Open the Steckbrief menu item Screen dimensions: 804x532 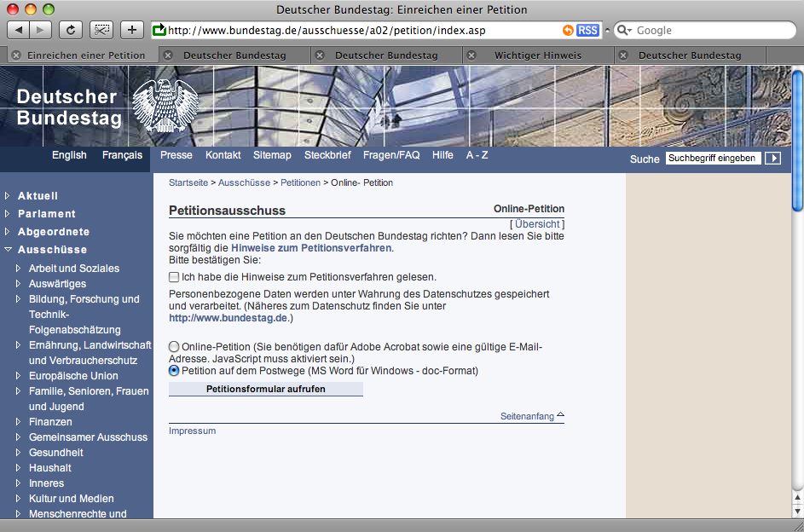(327, 155)
